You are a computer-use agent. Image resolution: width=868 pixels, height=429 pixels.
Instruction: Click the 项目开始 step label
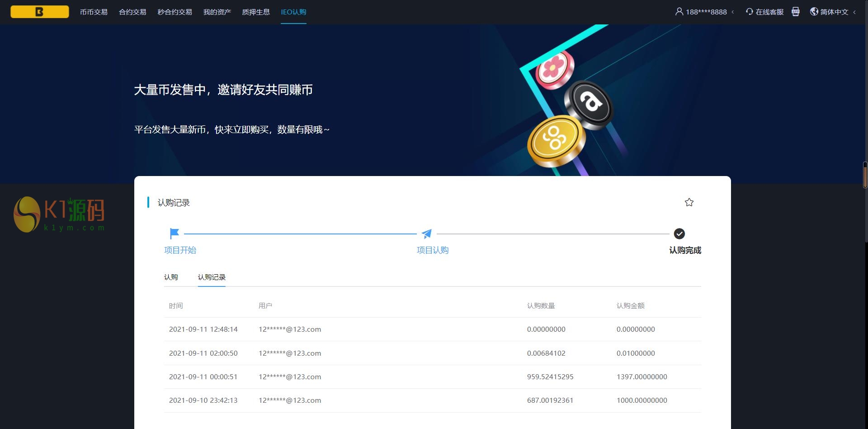point(180,250)
